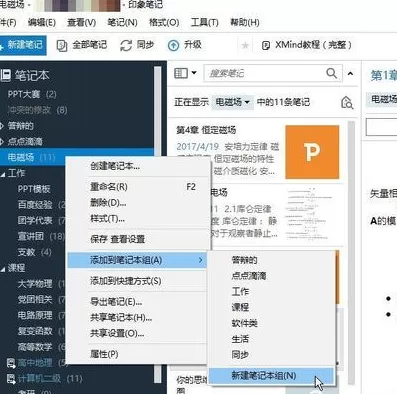
Task: Click the magnifier search icon
Action: [332, 73]
